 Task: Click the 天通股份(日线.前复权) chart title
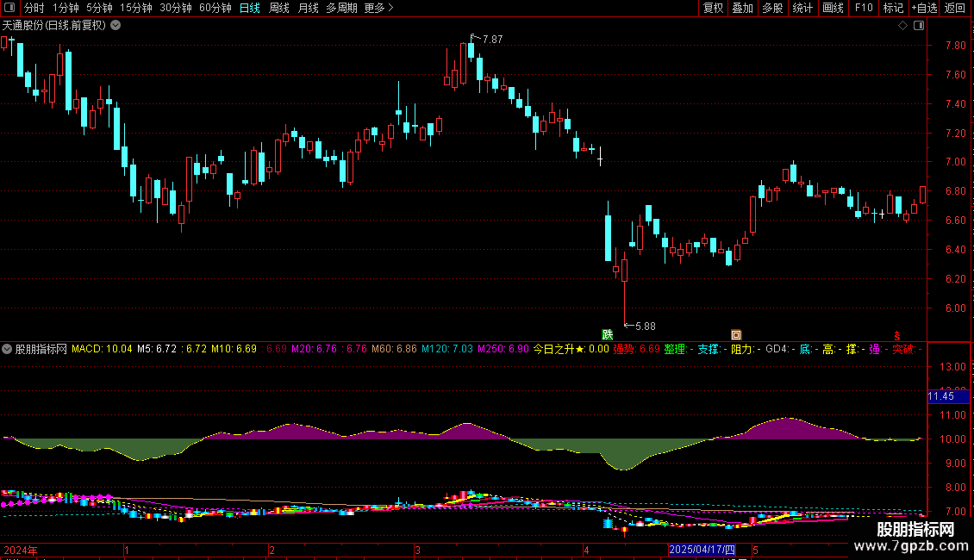[54, 26]
